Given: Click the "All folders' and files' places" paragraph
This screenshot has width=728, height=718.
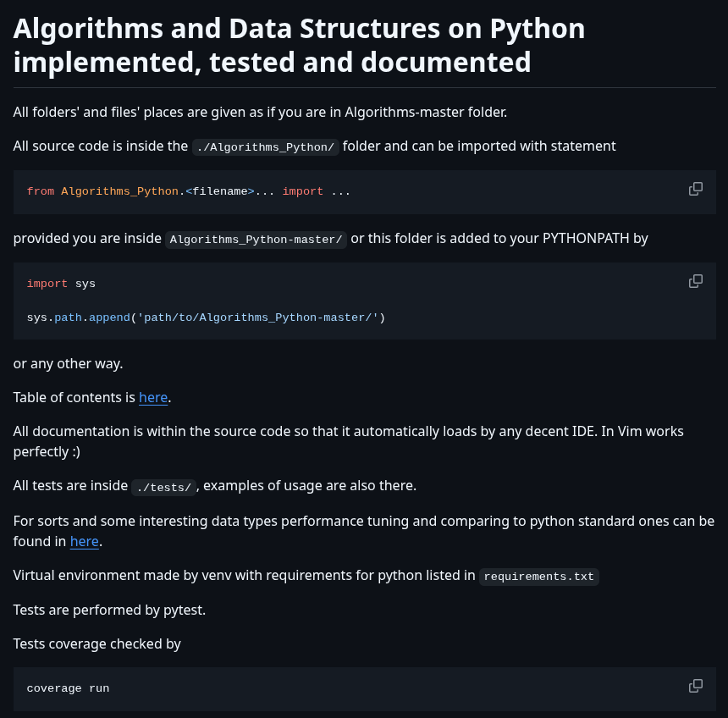Looking at the screenshot, I should tap(260, 112).
